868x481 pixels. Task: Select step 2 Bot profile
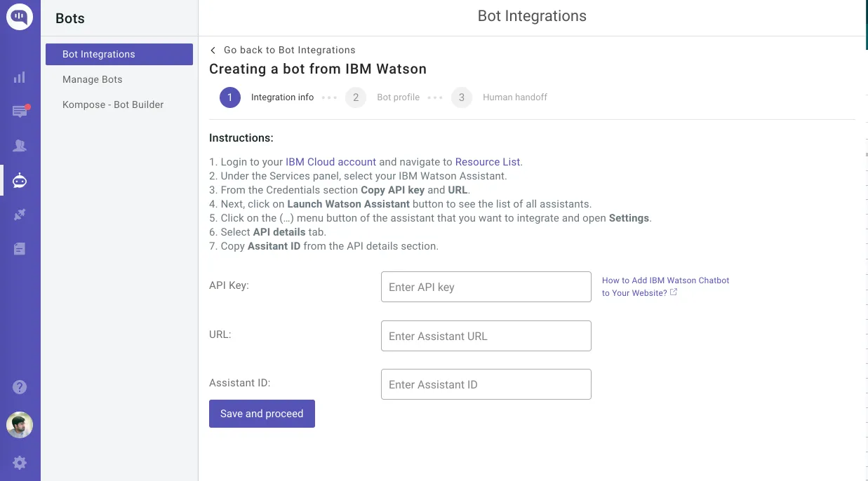pyautogui.click(x=356, y=97)
